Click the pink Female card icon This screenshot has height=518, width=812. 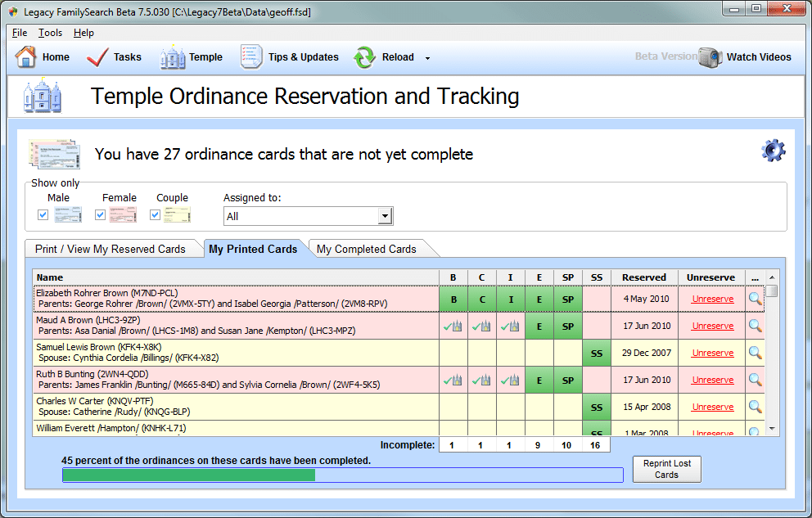point(124,214)
